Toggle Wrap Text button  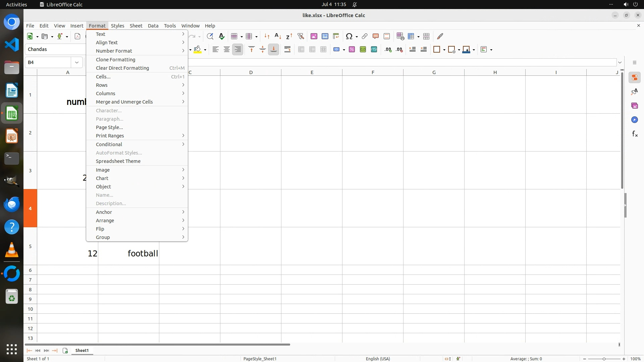[x=287, y=50]
